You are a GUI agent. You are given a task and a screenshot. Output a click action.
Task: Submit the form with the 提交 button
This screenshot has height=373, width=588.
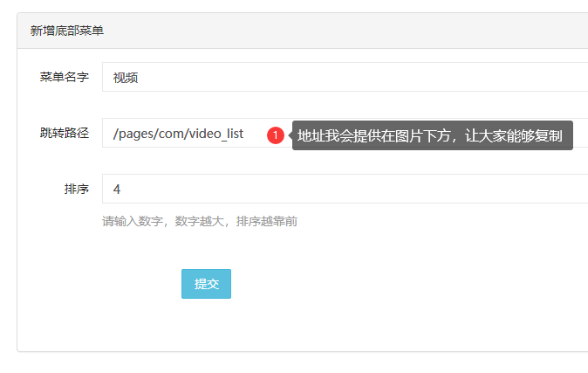pyautogui.click(x=206, y=284)
